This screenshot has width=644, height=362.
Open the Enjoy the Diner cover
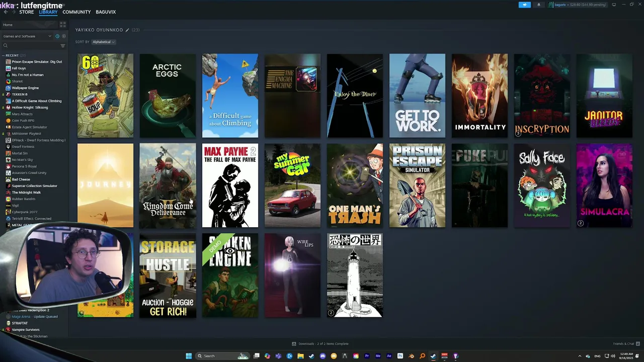[355, 96]
